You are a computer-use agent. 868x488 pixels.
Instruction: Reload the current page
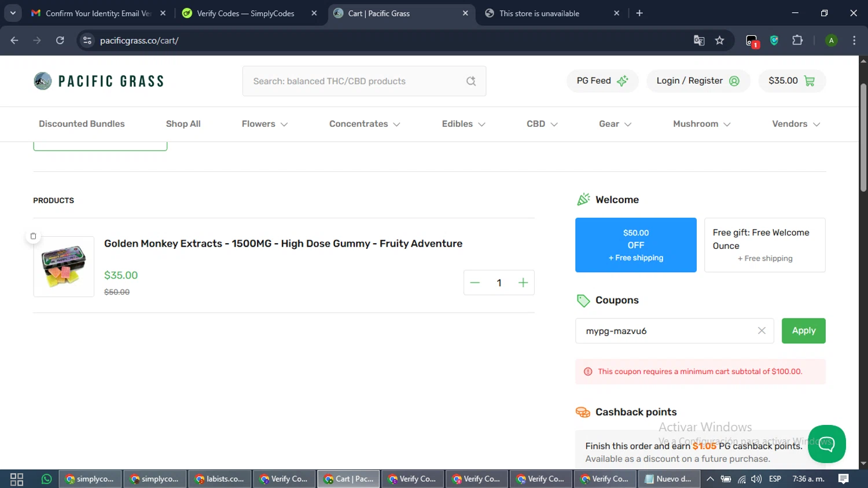[x=60, y=41]
